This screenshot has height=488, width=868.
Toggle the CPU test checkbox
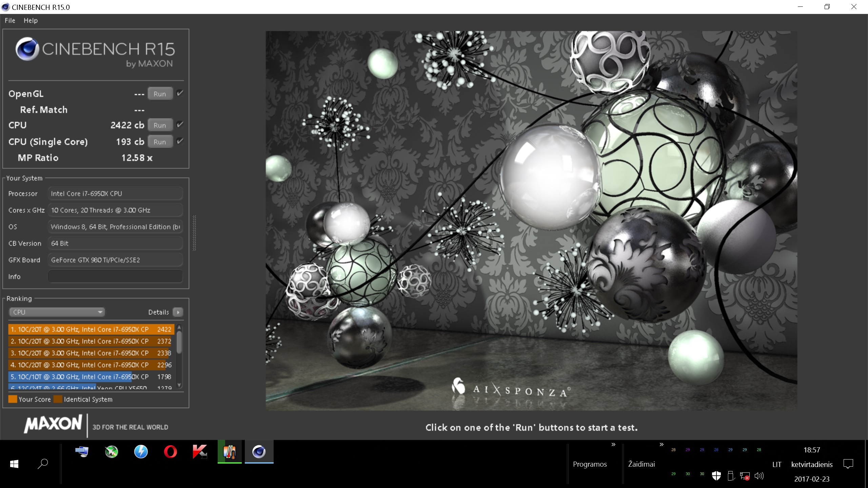tap(180, 124)
